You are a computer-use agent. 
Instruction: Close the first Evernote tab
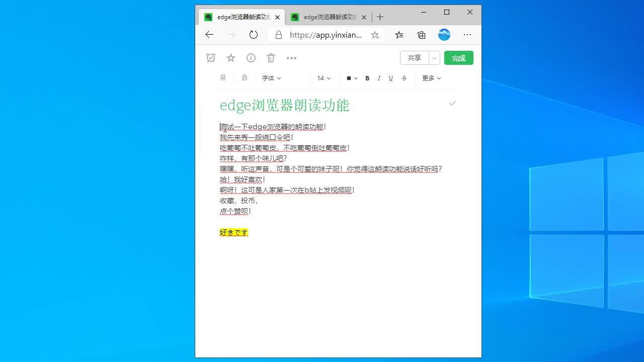coord(277,17)
